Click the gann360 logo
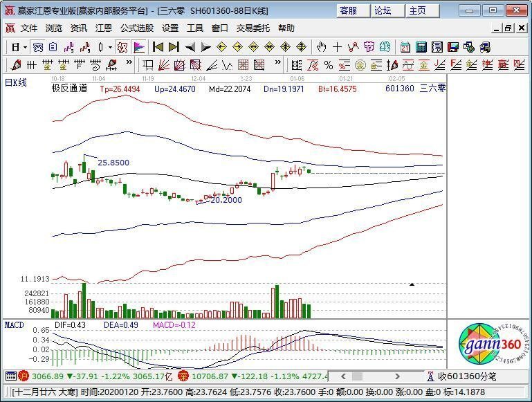 pos(493,344)
